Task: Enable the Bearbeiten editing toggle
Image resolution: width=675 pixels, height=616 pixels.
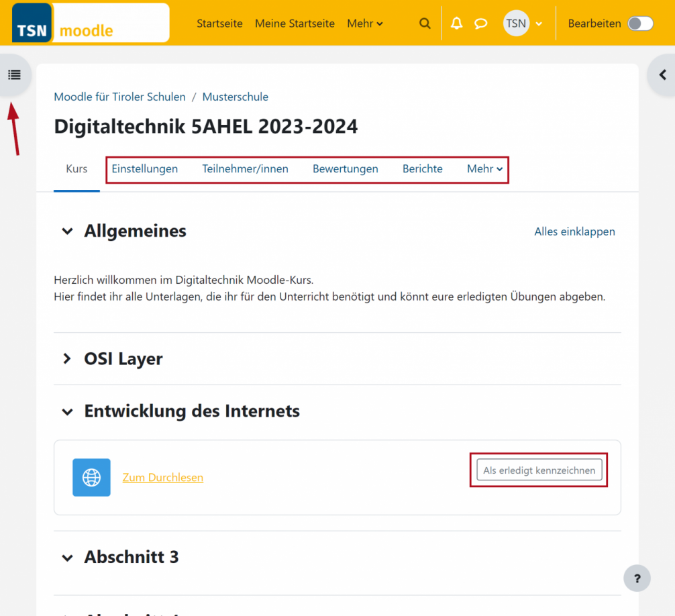Action: click(x=639, y=23)
